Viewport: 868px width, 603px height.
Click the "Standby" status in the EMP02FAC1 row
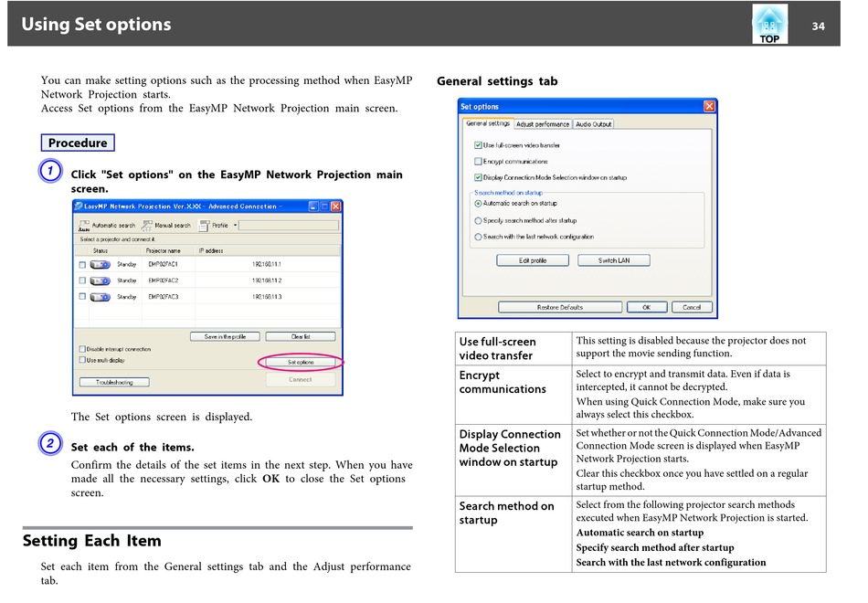[127, 265]
